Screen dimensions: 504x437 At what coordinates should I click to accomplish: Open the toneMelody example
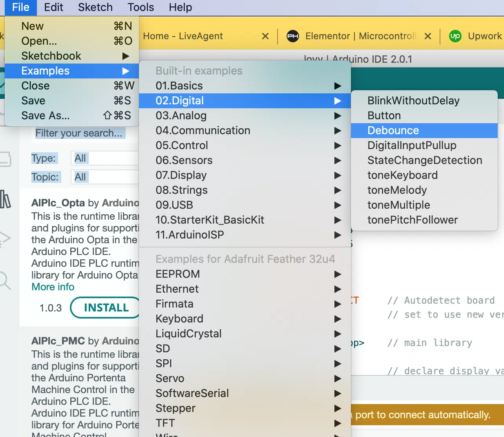(424, 190)
